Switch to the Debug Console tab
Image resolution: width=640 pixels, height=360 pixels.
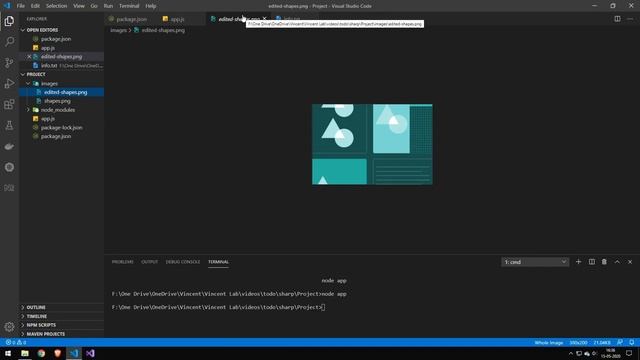click(183, 262)
